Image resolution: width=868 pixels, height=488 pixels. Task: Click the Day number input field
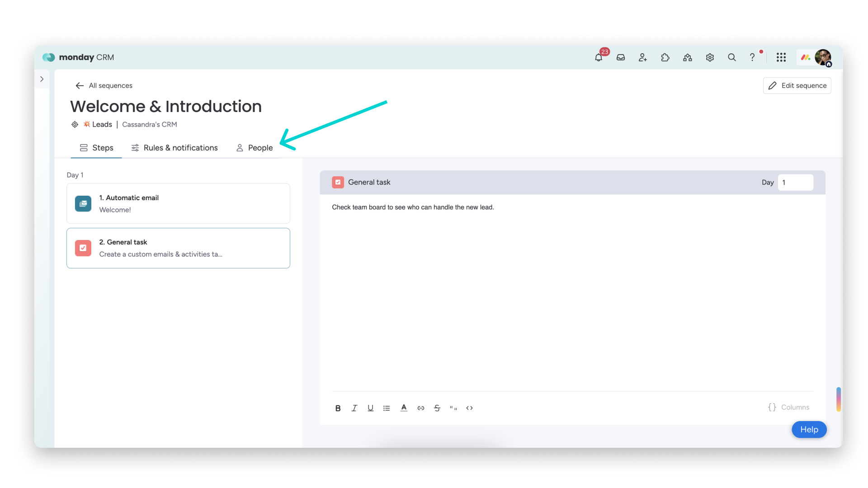point(796,183)
